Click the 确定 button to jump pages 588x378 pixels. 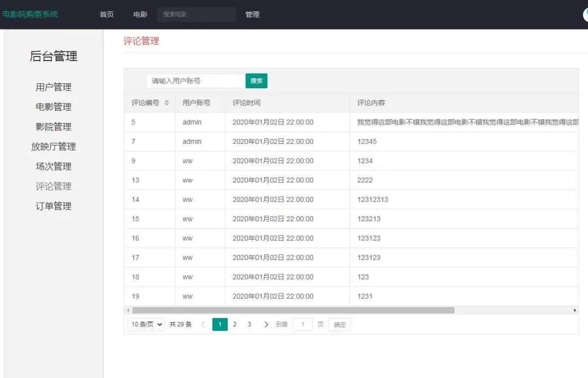point(339,324)
